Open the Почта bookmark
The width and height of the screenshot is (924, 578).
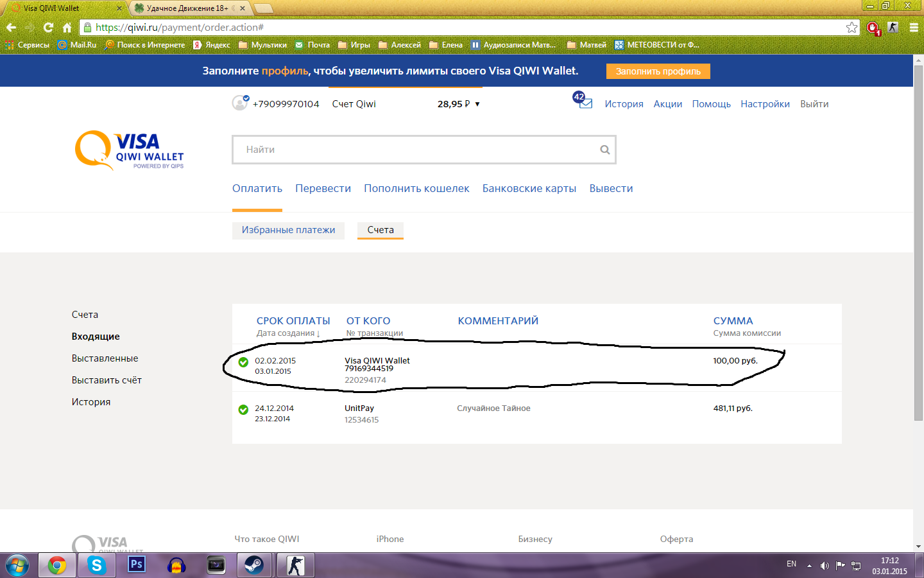pos(312,45)
